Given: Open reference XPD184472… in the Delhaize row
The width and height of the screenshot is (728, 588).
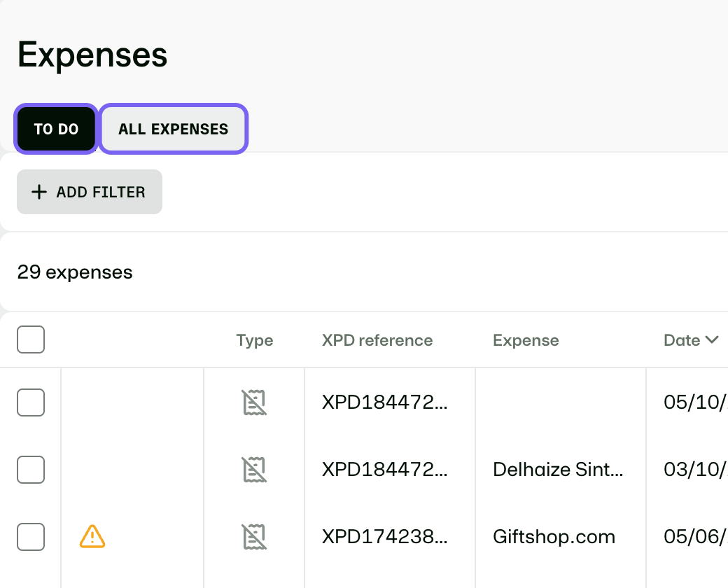Looking at the screenshot, I should coord(384,470).
